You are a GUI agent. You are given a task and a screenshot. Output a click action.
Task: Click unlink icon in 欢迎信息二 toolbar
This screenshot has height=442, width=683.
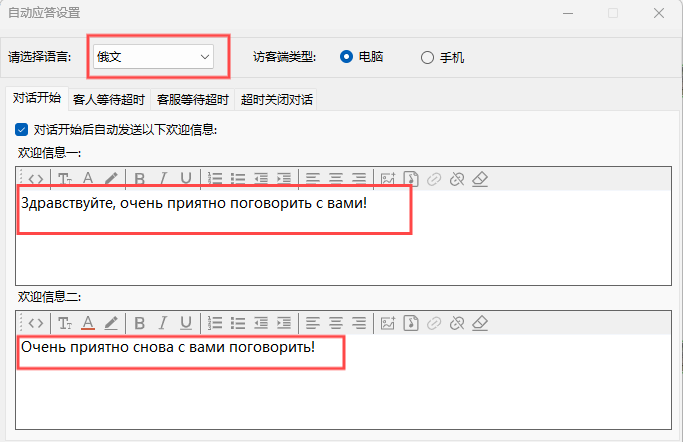click(x=456, y=323)
